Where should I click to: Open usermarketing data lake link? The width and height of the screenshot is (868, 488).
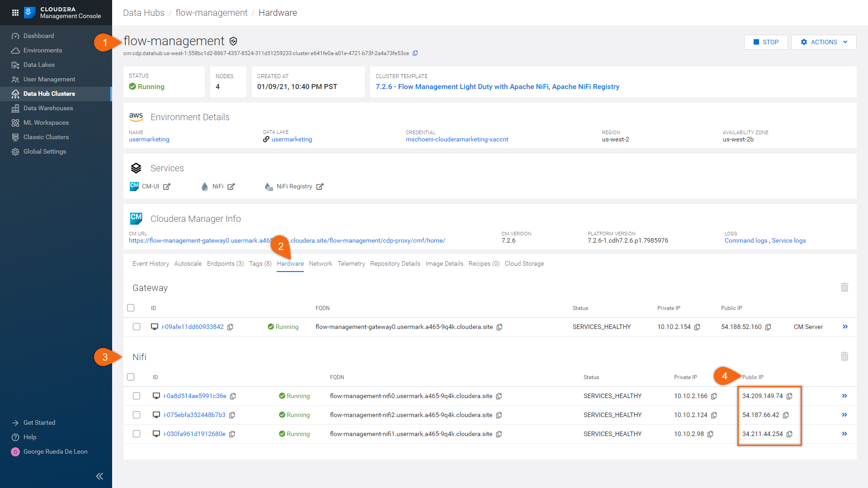pyautogui.click(x=292, y=140)
